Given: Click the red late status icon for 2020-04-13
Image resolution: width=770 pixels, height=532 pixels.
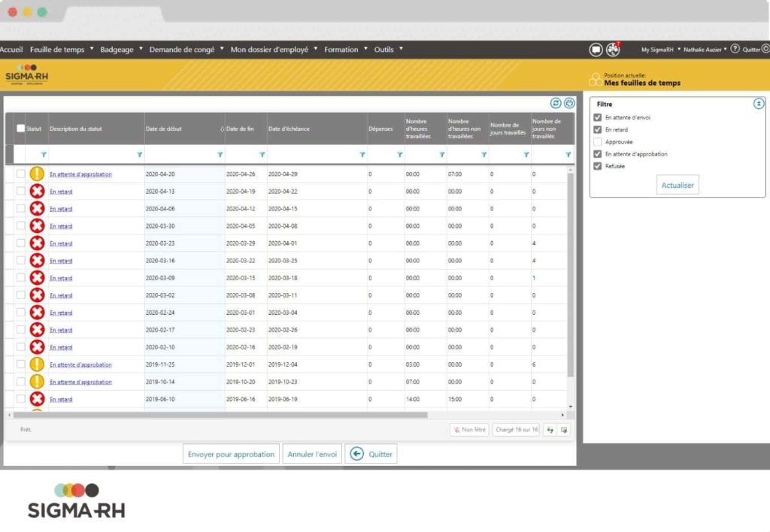Looking at the screenshot, I should (37, 192).
